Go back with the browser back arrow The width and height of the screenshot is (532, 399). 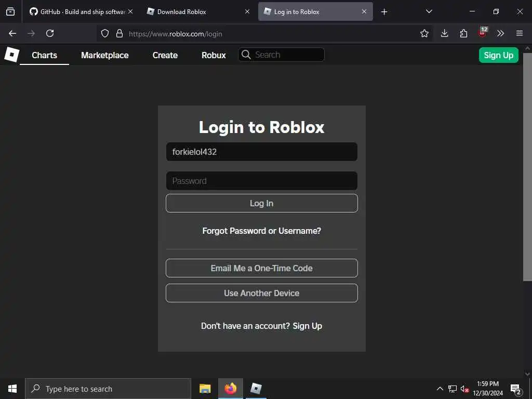[12, 33]
